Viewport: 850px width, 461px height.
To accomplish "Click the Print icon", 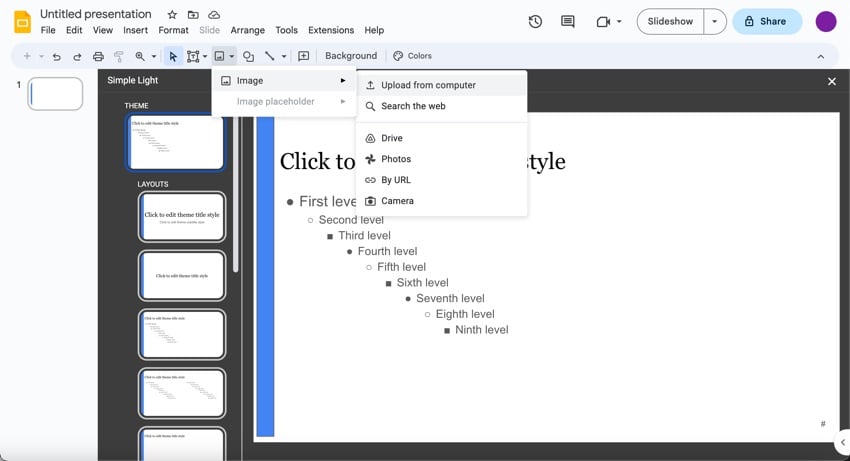I will click(98, 57).
